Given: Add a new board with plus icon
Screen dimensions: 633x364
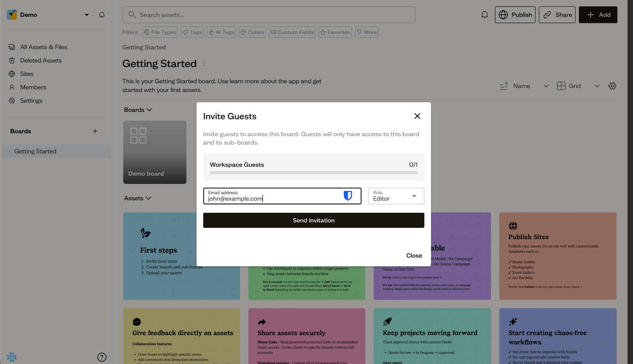Looking at the screenshot, I should (x=95, y=131).
